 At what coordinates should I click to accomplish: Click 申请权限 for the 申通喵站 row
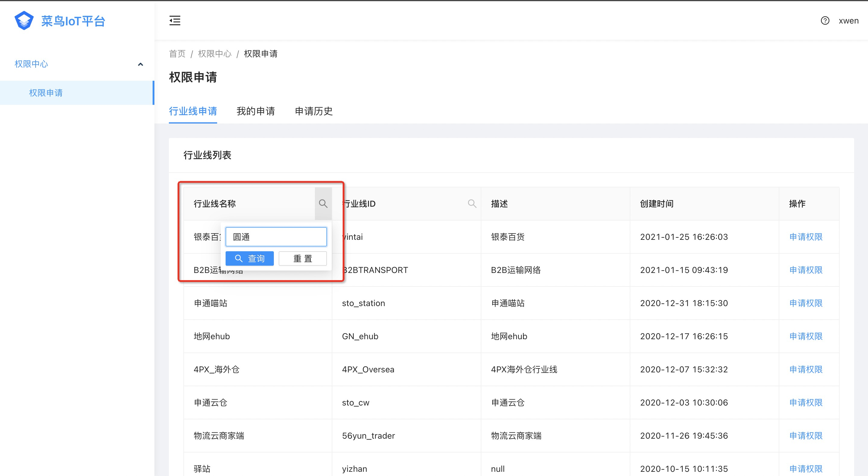pyautogui.click(x=805, y=303)
